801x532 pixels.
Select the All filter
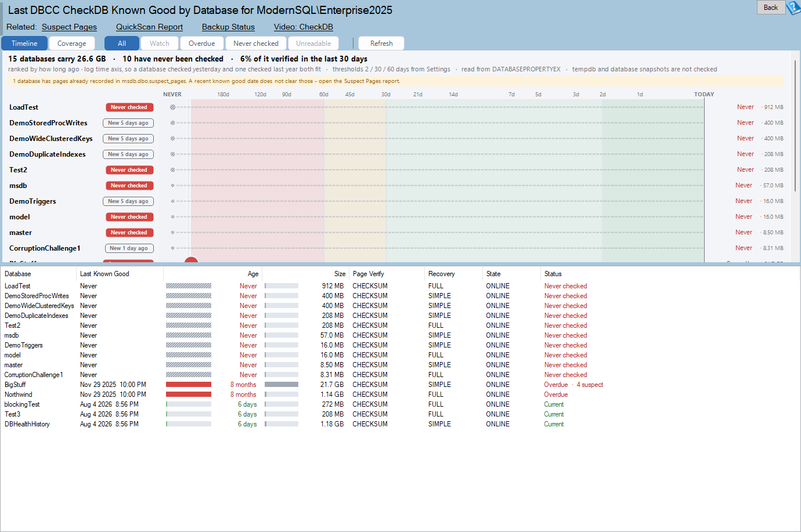coord(122,44)
